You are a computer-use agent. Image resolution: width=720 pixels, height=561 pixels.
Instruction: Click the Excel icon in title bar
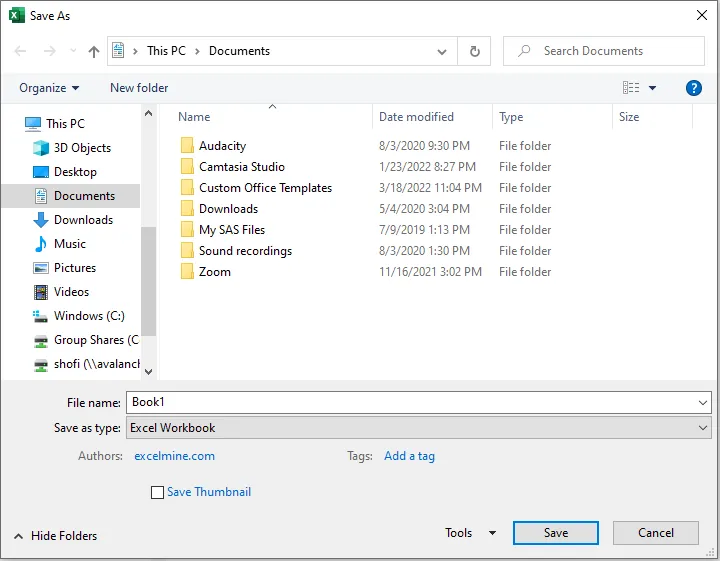pyautogui.click(x=16, y=15)
